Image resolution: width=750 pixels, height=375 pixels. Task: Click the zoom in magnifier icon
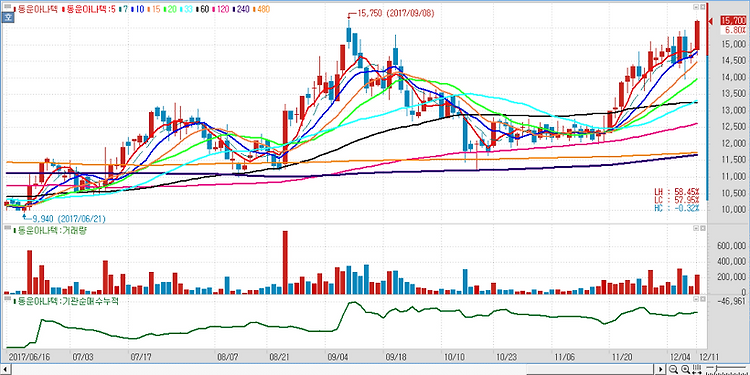tap(685, 369)
